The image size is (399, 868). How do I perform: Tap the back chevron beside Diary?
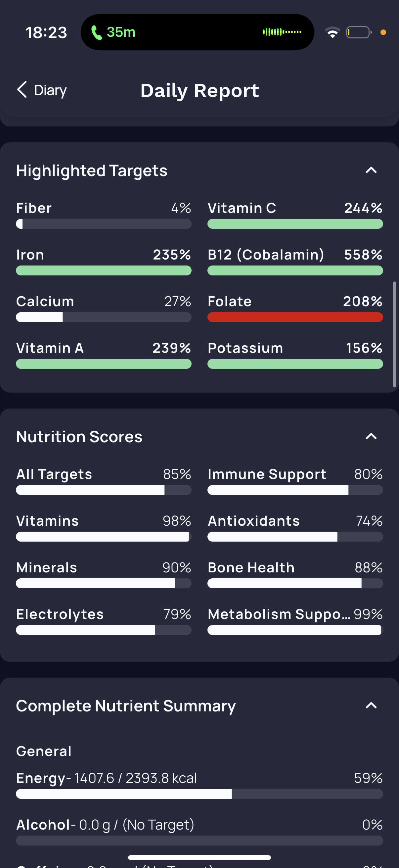22,90
